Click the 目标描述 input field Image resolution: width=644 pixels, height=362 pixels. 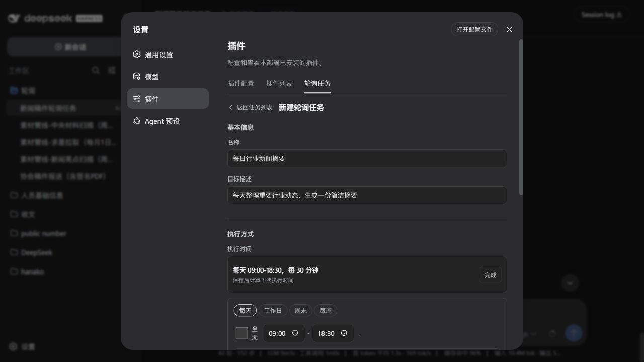(367, 195)
